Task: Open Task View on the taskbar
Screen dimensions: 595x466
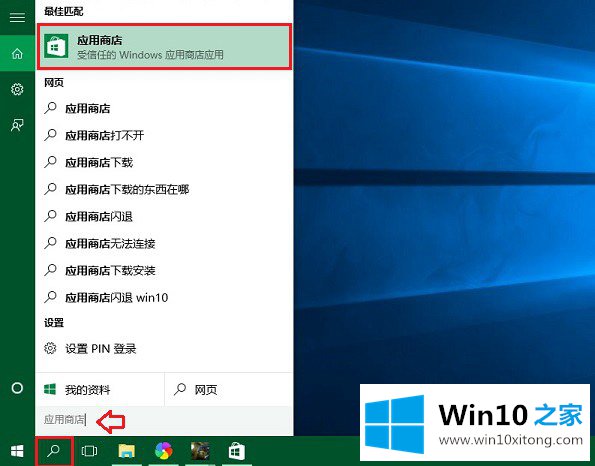Action: (89, 451)
